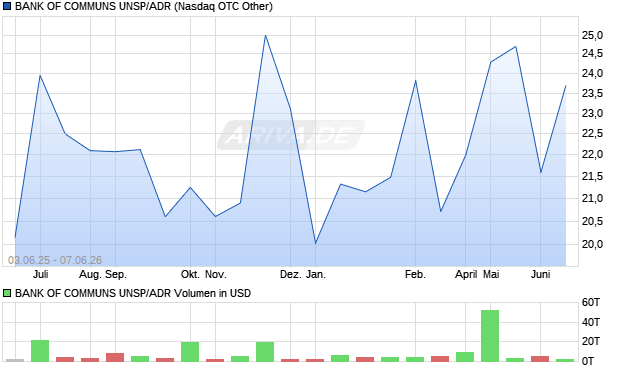Click the '21,5' price axis label
The width and height of the screenshot is (620, 371).
click(x=592, y=176)
